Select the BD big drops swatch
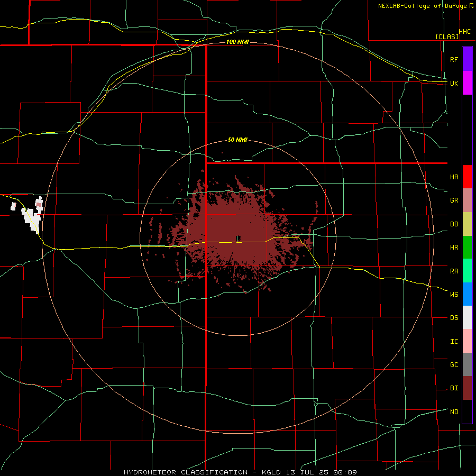Viewport: 476px width, 476px height. [467, 224]
